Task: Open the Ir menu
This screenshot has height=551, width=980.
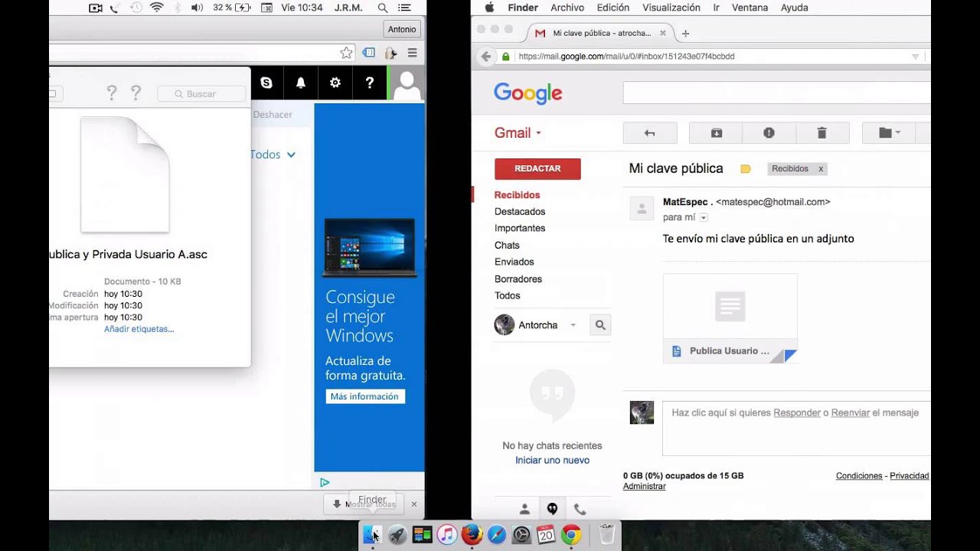Action: [x=717, y=8]
